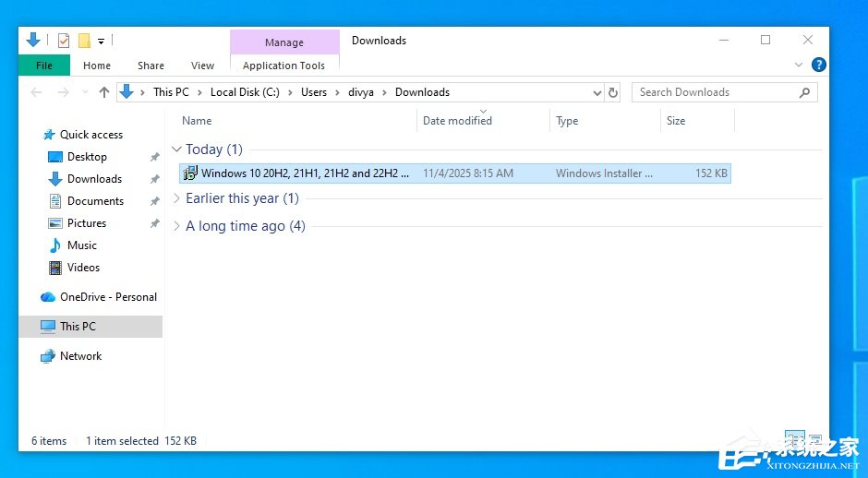Click the installer file's icon
This screenshot has width=868, height=478.
(190, 173)
